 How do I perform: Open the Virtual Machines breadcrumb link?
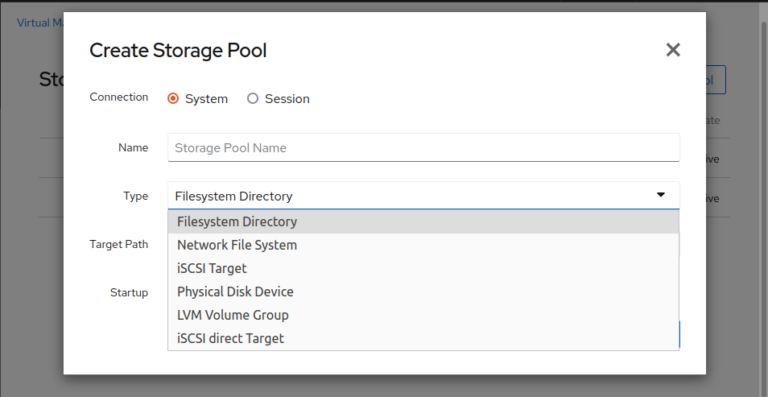tap(40, 23)
